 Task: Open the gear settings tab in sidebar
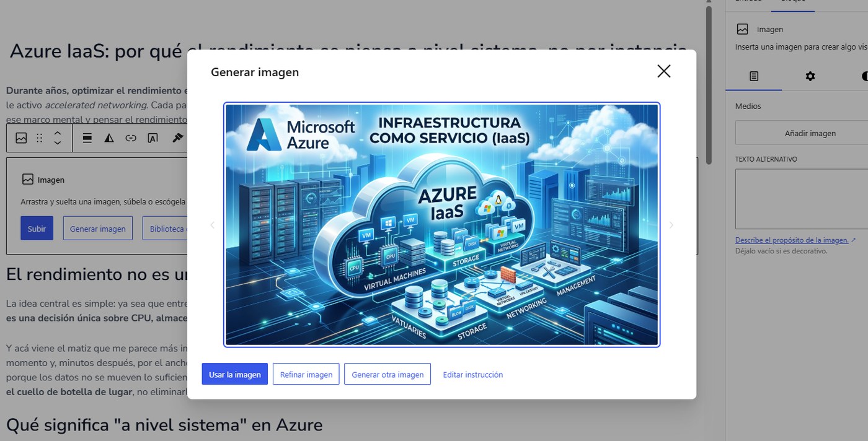pyautogui.click(x=810, y=76)
